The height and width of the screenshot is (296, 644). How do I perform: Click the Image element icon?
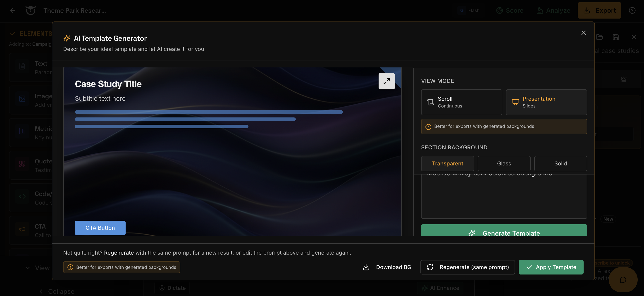(x=22, y=98)
